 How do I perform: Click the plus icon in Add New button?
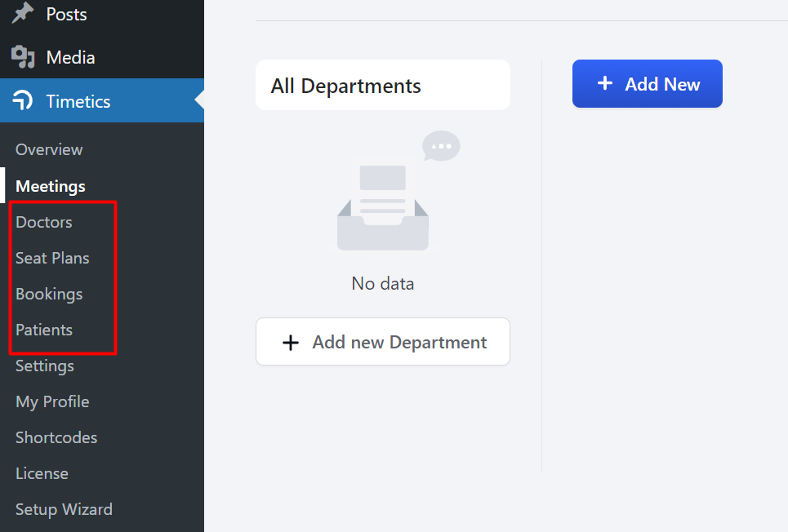(x=605, y=83)
